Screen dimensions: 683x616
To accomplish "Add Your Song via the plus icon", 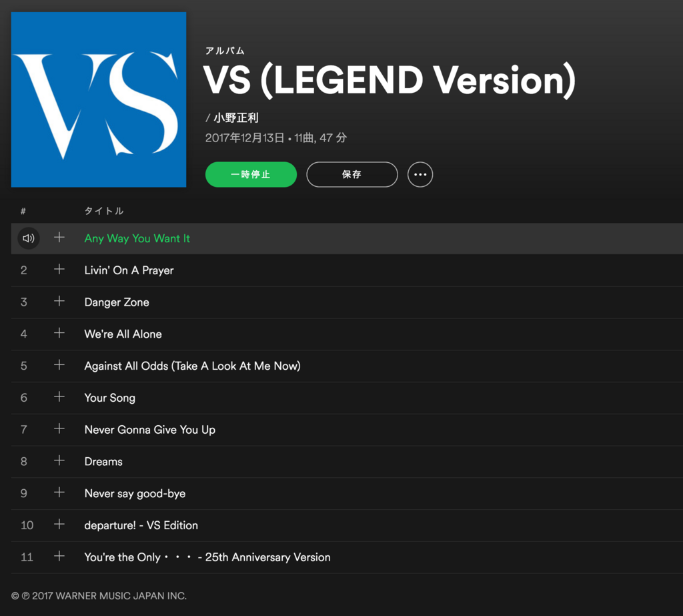I will point(59,396).
